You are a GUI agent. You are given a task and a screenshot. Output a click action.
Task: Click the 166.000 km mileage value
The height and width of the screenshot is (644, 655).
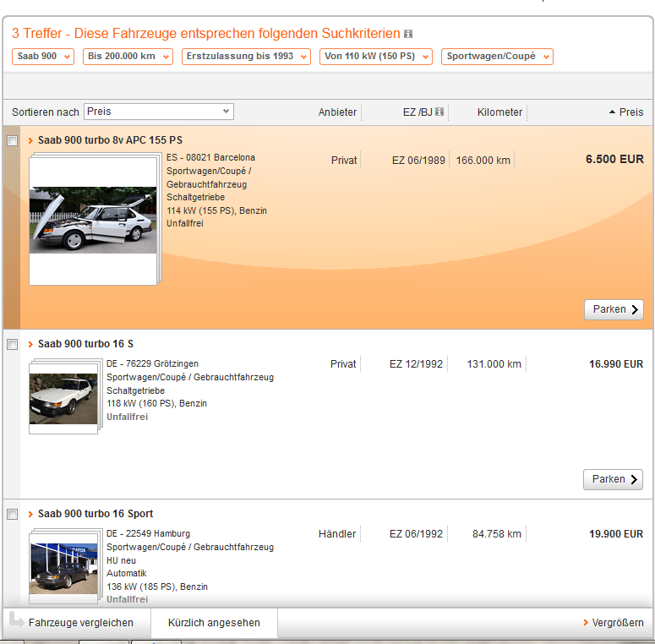tap(483, 161)
